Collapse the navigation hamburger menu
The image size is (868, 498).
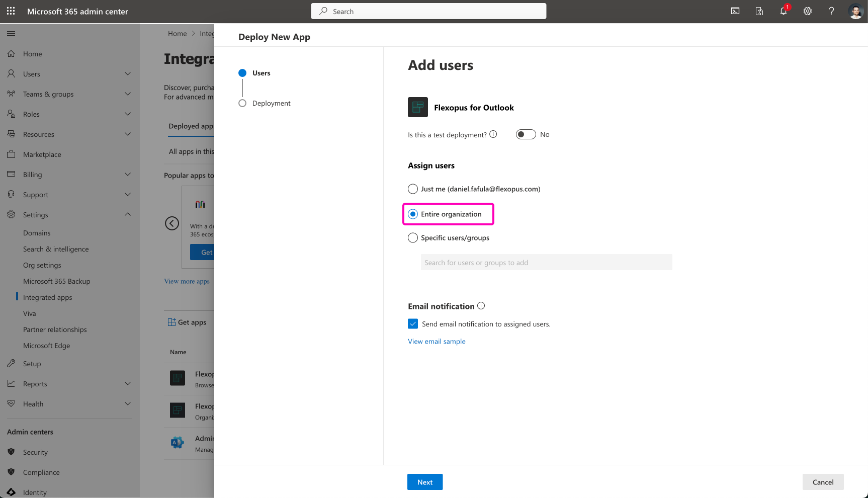11,33
